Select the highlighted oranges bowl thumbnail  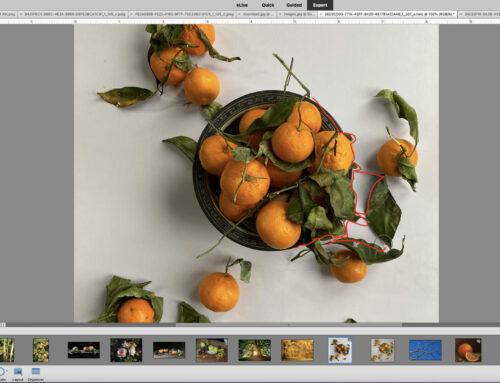[x=340, y=350]
